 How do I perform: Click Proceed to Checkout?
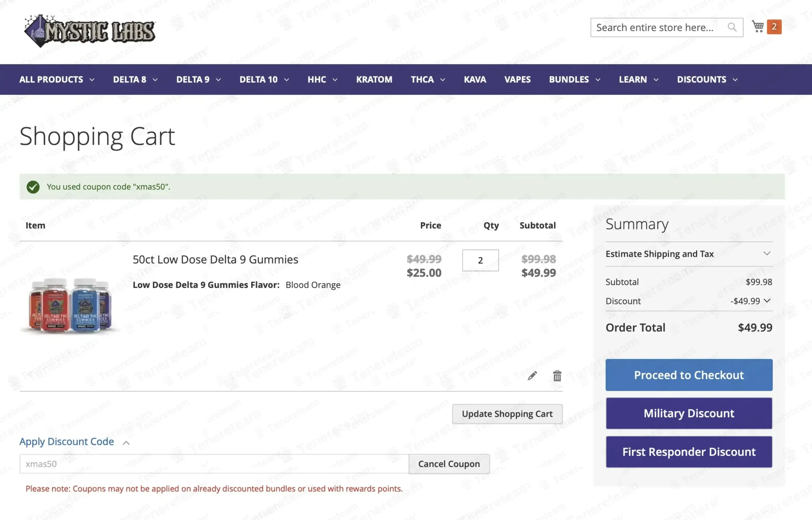[x=689, y=375]
